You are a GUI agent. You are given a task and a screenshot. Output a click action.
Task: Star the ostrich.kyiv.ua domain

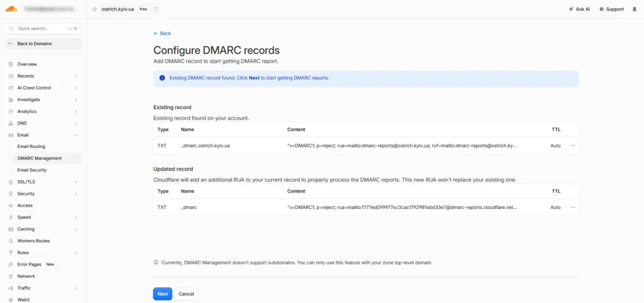94,9
